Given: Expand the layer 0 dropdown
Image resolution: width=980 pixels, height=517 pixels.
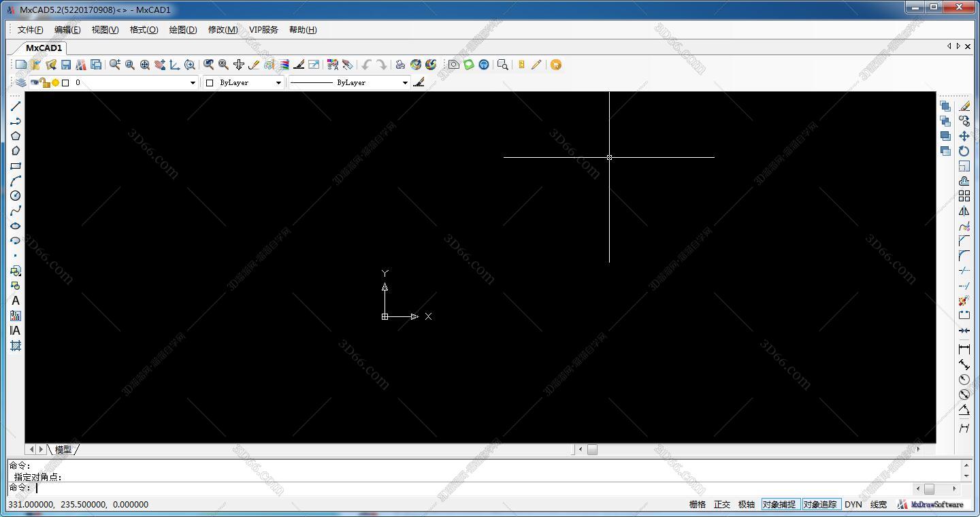Looking at the screenshot, I should (193, 83).
